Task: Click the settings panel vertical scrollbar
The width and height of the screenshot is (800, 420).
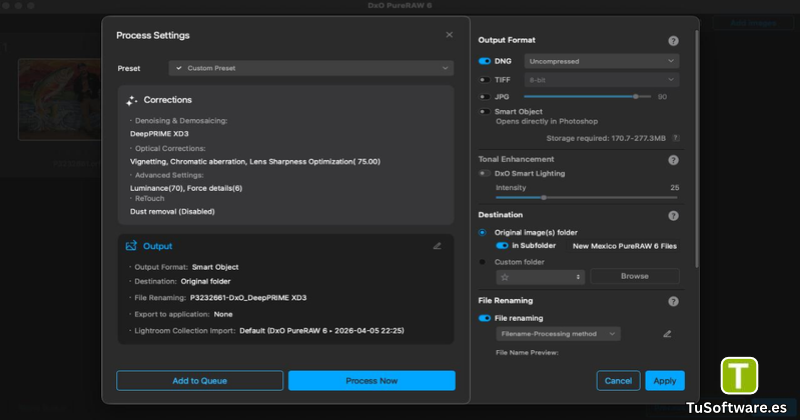Action: [x=696, y=148]
